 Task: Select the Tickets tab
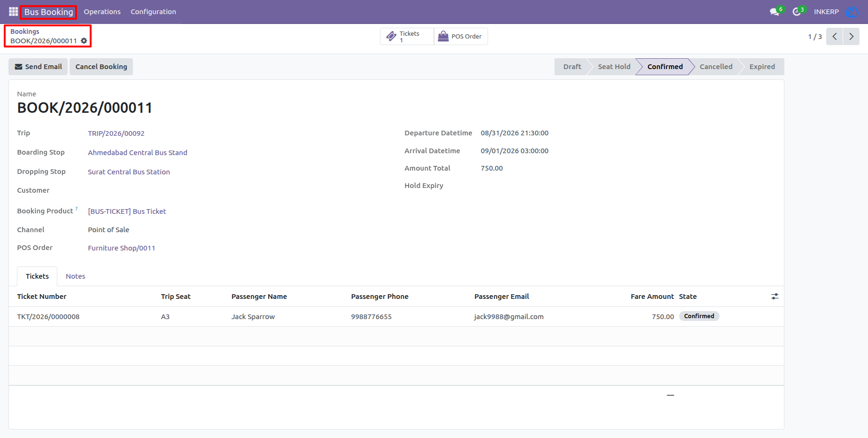click(x=37, y=276)
